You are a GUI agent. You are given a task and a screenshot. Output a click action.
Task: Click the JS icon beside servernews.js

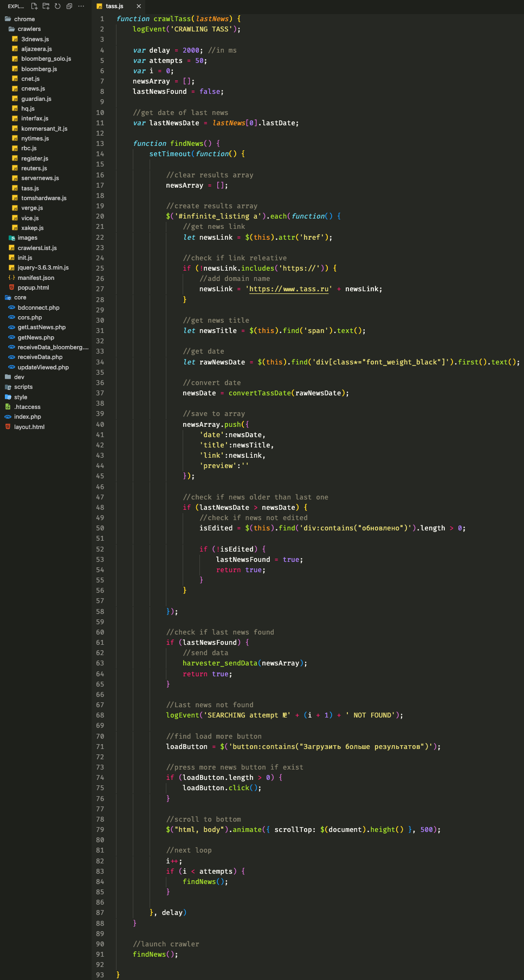[15, 178]
